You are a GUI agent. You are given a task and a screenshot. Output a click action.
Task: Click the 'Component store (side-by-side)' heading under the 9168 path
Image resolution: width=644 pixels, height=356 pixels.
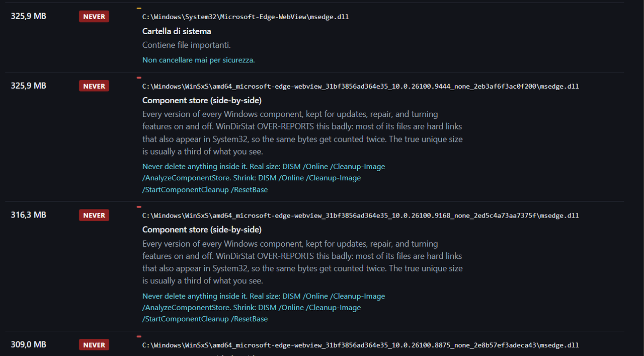(202, 230)
